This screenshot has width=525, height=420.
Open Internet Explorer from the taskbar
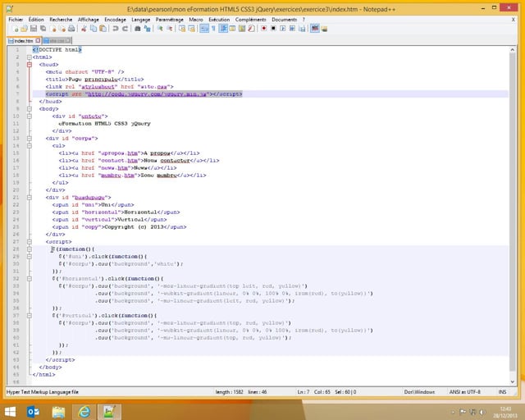point(84,412)
